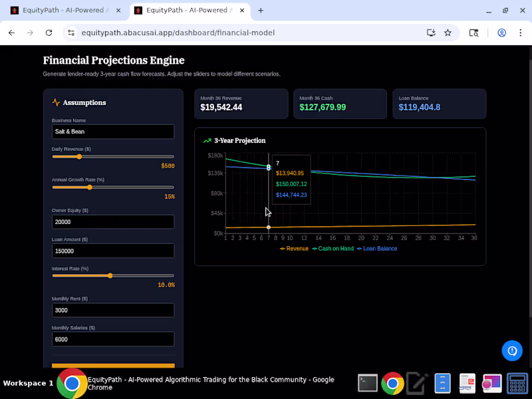This screenshot has width=532, height=399.
Task: Click the Owner Equity input field
Action: pos(113,222)
